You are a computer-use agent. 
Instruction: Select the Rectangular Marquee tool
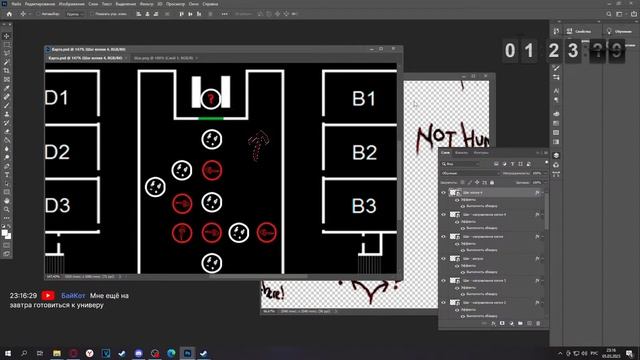pos(7,45)
